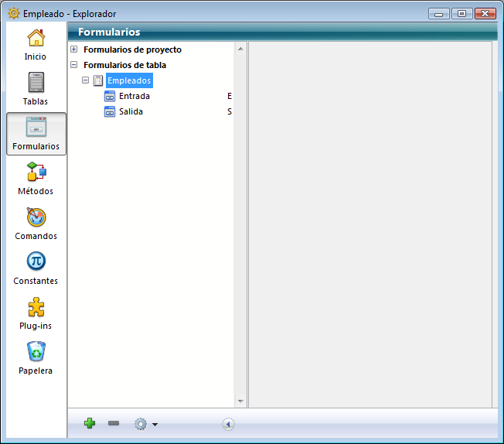Switch to the Plug-ins section
504x444 pixels.
click(36, 313)
